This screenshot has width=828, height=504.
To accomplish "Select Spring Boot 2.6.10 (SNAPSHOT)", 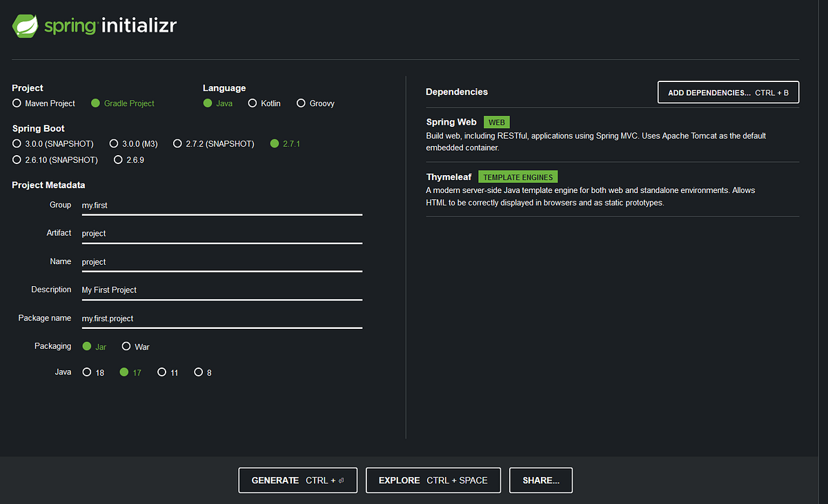I will 17,160.
